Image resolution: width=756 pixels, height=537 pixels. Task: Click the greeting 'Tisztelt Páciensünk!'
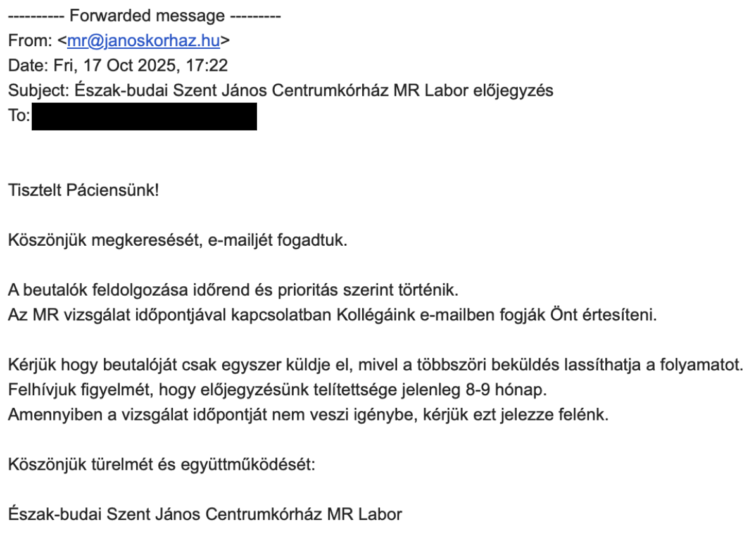point(84,191)
